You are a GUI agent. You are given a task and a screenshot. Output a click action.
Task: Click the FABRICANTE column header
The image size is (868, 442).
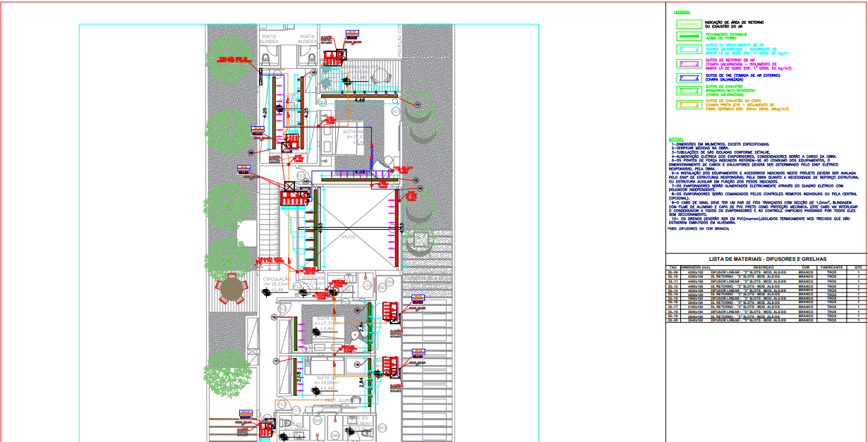point(831,267)
